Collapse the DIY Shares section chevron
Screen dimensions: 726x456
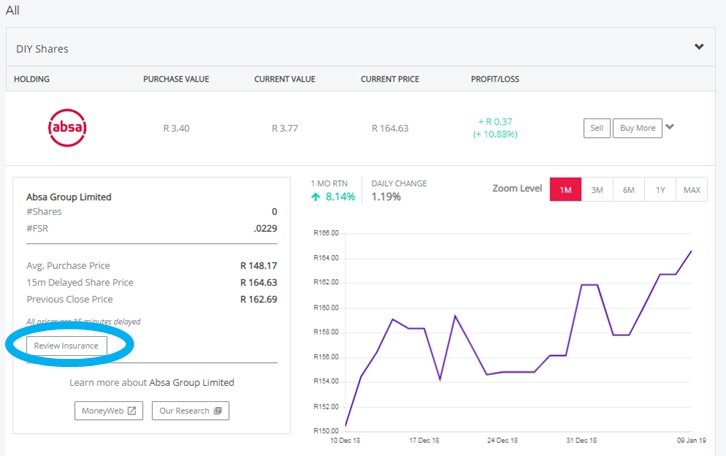[699, 47]
